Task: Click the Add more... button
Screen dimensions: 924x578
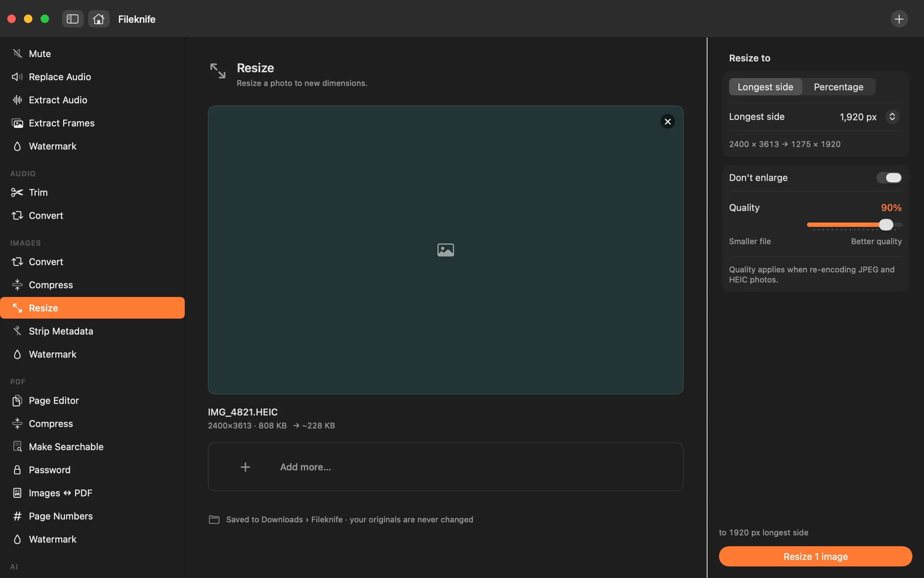Action: 445,467
